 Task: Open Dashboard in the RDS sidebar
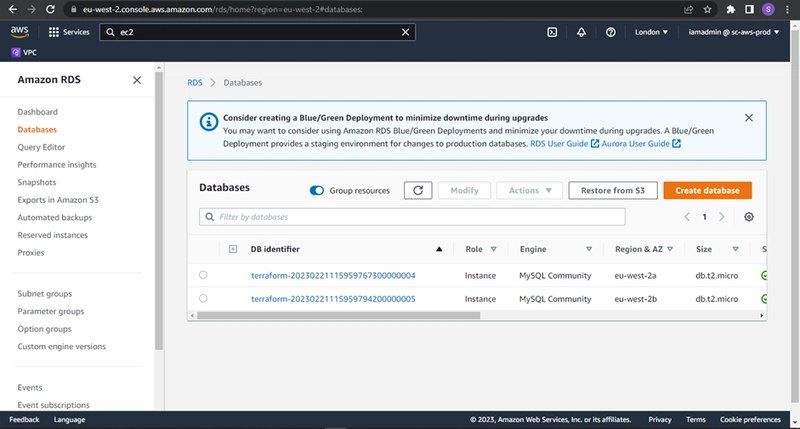tap(37, 112)
